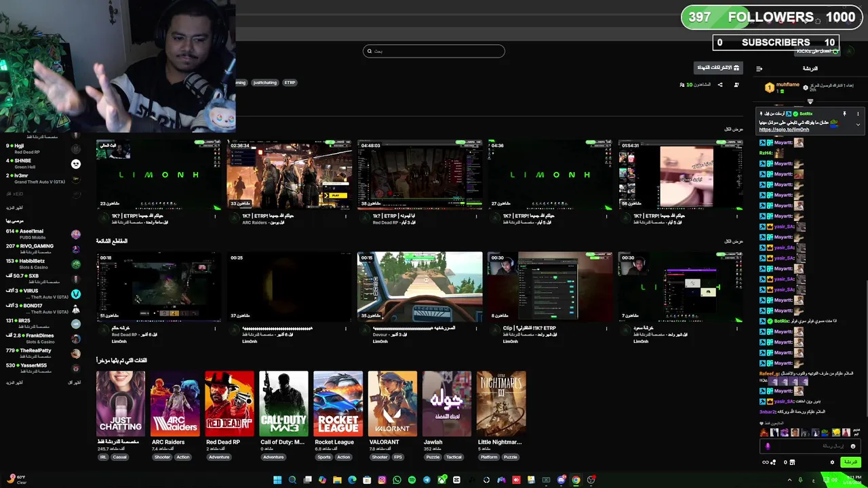Launch Telegram from taskbar
The image size is (868, 488).
point(427,480)
